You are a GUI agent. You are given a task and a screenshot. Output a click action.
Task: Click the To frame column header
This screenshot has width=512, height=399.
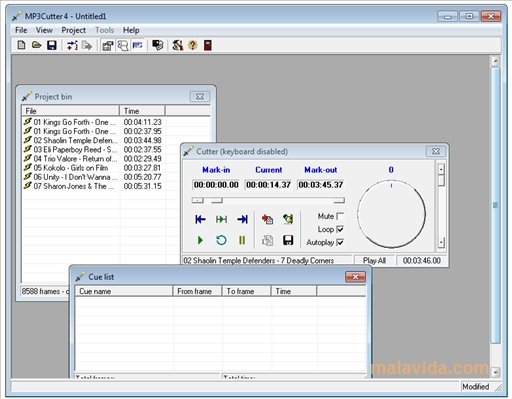tap(246, 291)
